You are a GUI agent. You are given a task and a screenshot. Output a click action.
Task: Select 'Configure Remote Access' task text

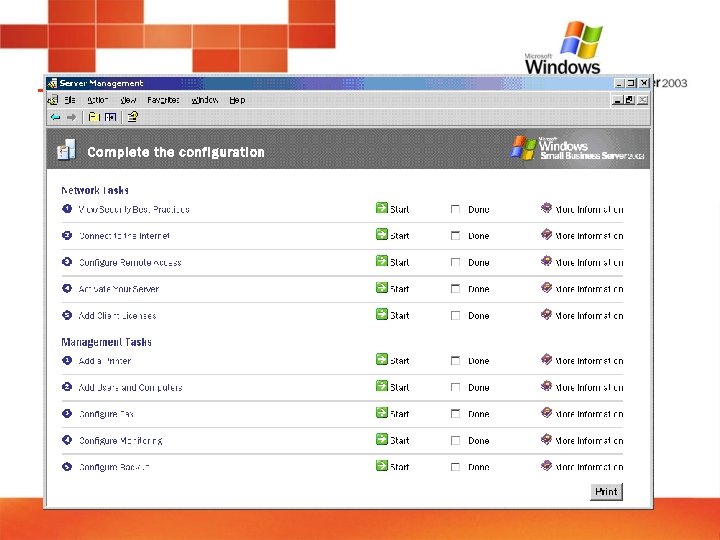130,263
